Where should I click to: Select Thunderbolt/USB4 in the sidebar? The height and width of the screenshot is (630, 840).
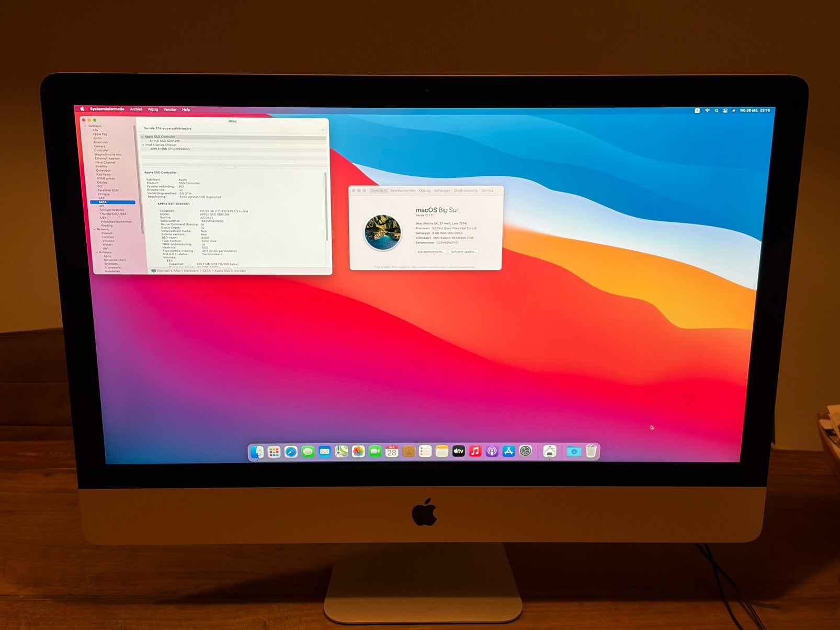113,213
